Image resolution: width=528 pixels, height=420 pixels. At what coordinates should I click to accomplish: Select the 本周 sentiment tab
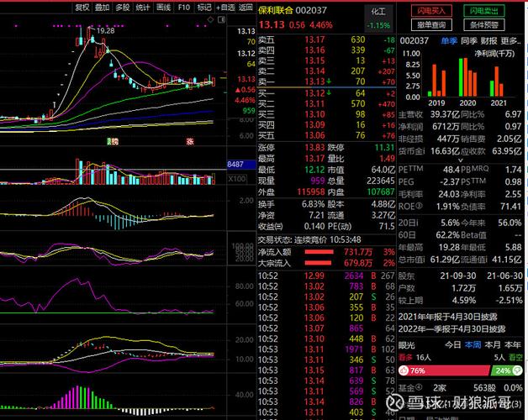[473, 345]
